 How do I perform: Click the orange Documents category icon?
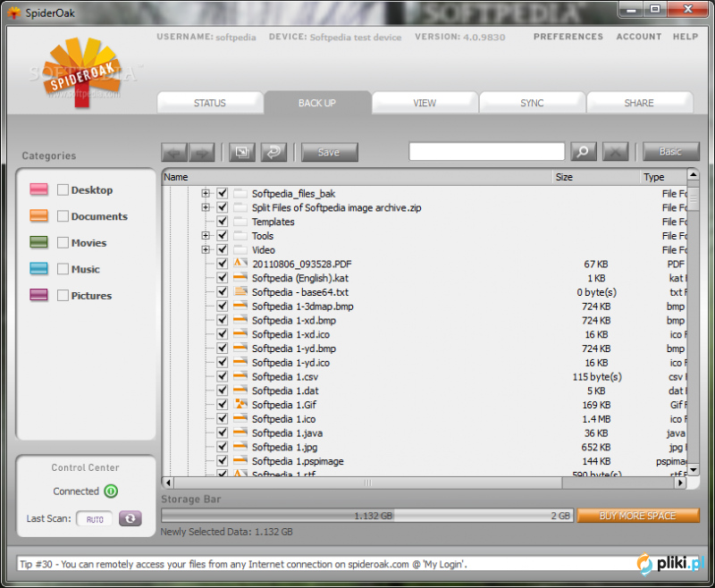(38, 215)
